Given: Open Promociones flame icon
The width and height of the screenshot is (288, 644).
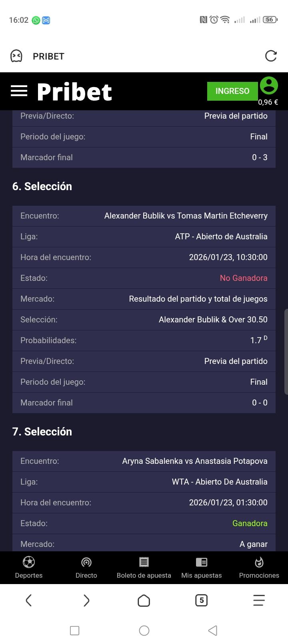Looking at the screenshot, I should click(x=259, y=563).
